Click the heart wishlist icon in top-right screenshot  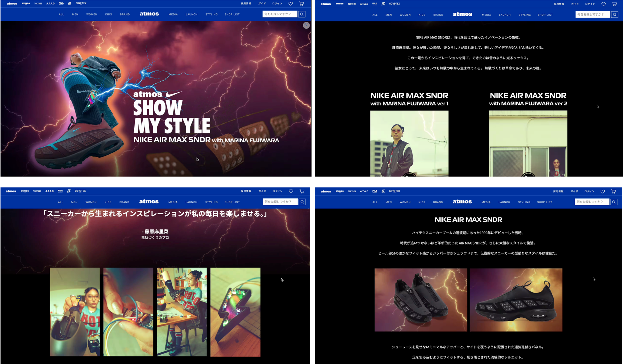pos(604,4)
